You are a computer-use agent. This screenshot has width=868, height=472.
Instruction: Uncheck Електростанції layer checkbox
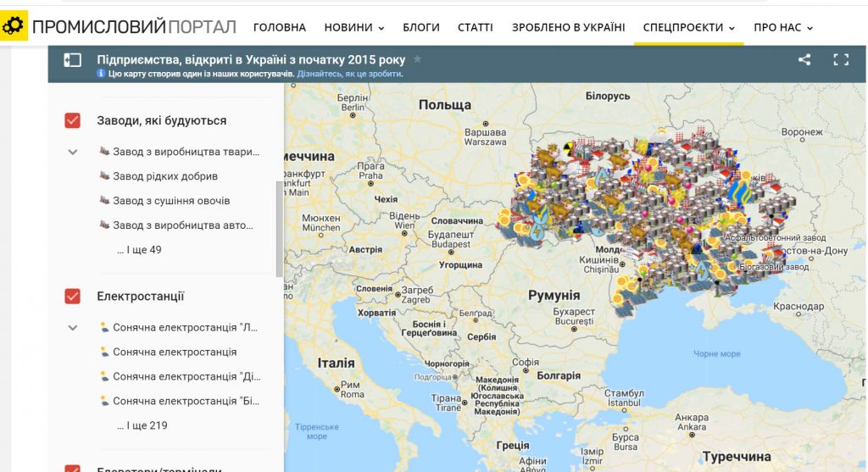click(73, 296)
